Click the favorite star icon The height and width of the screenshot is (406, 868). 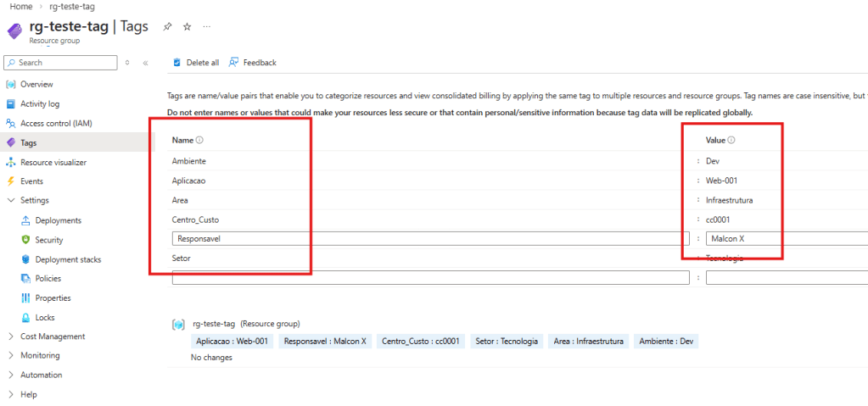click(188, 27)
